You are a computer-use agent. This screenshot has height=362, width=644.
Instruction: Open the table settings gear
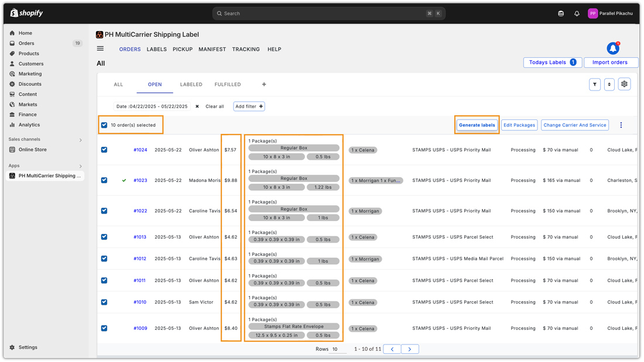click(624, 84)
